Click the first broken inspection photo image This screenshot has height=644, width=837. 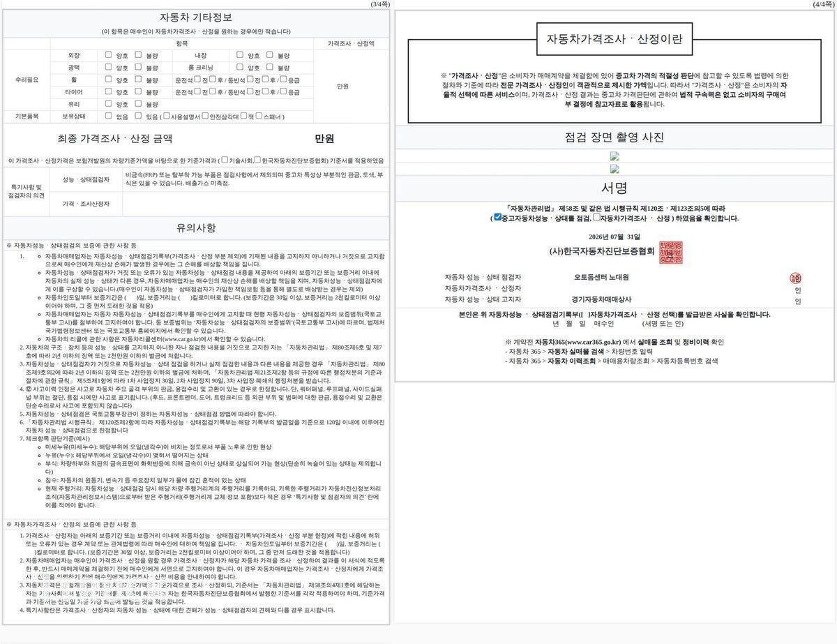click(614, 156)
